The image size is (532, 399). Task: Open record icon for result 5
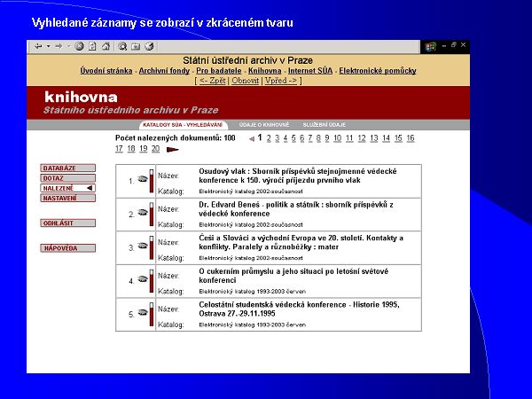pyautogui.click(x=142, y=315)
